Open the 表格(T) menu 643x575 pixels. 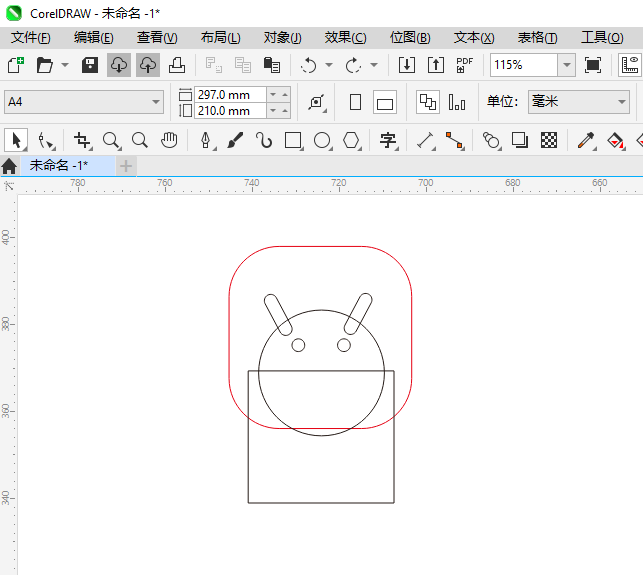click(x=538, y=38)
